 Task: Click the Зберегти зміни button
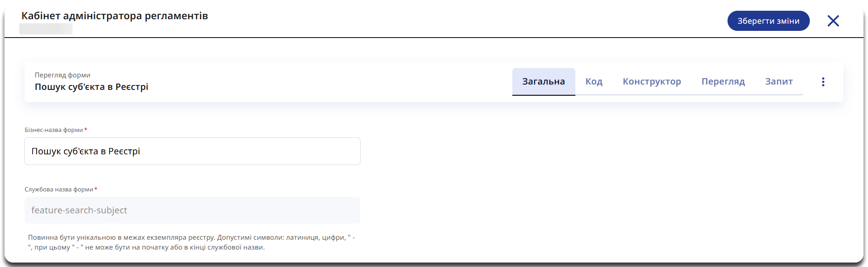tap(768, 21)
